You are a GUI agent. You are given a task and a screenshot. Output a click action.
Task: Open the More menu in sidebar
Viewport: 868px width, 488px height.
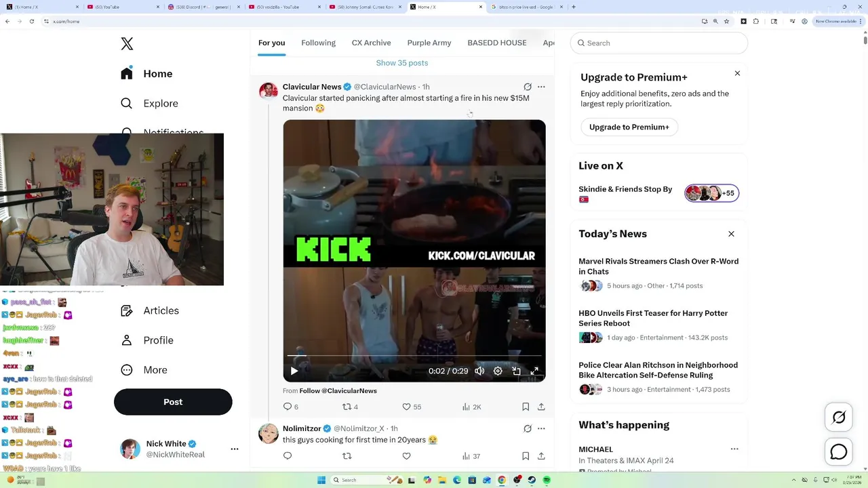coord(144,370)
